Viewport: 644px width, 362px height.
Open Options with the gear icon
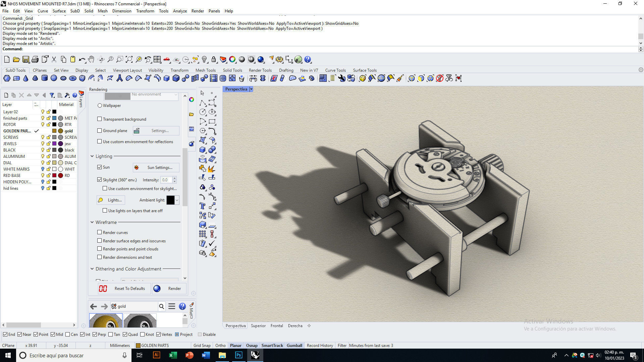(x=279, y=60)
